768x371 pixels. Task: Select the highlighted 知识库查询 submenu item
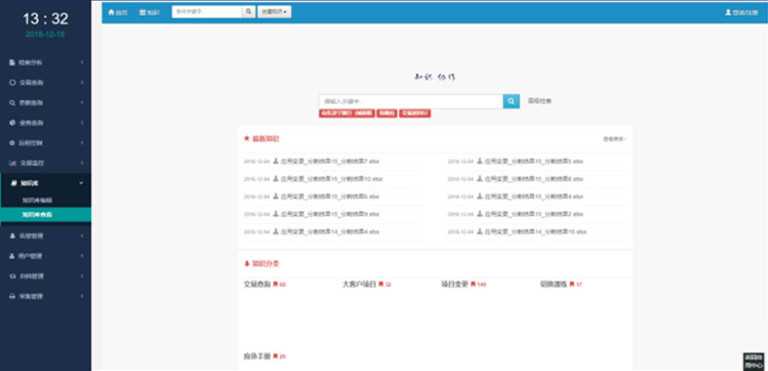[x=46, y=215]
